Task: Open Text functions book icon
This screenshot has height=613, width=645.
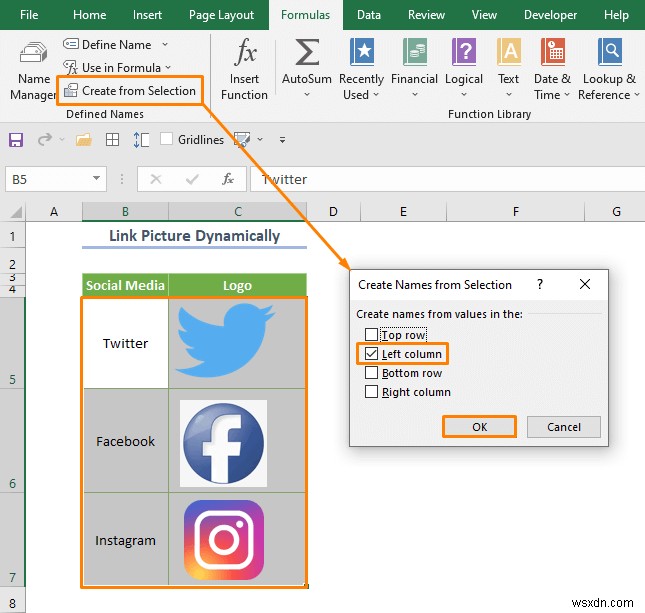Action: [x=509, y=52]
